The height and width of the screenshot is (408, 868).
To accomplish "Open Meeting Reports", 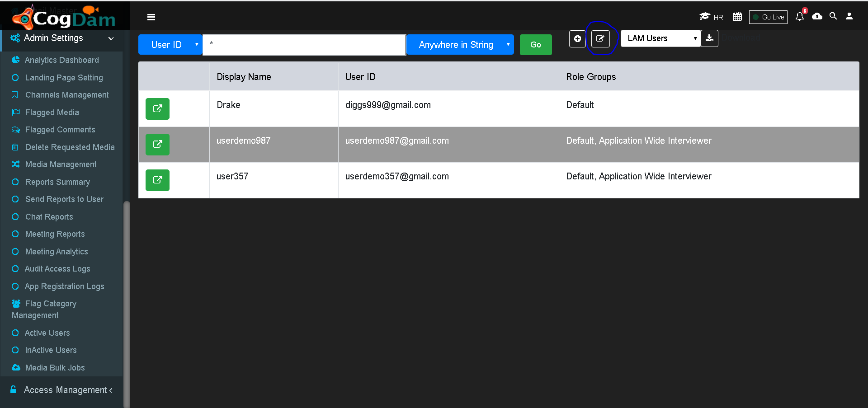I will pos(55,234).
